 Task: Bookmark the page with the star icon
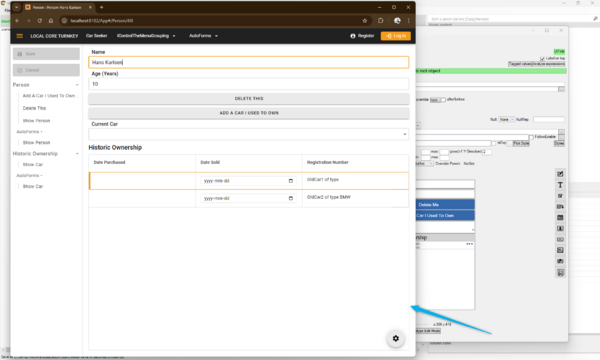365,21
